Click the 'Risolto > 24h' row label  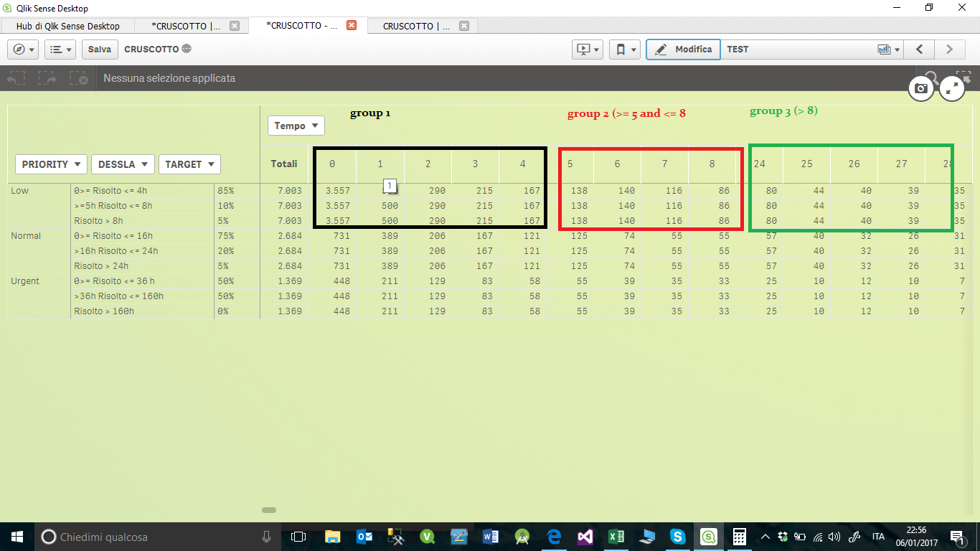coord(100,265)
